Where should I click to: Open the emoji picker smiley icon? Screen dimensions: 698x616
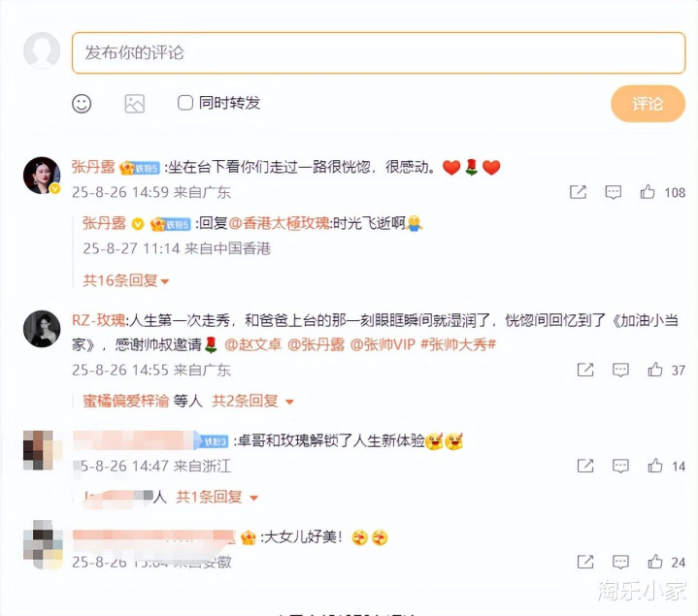pyautogui.click(x=82, y=104)
